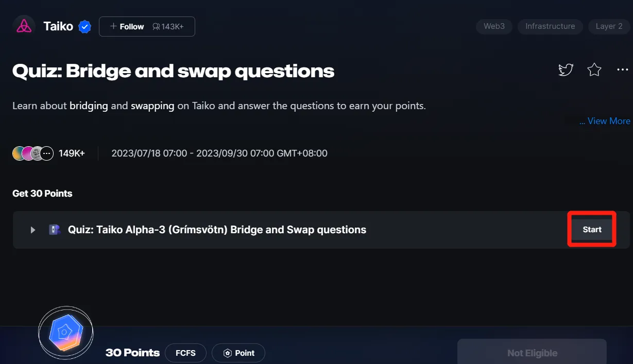The image size is (633, 364).
Task: Click the blue verified badge next to Taiko
Action: coord(84,27)
